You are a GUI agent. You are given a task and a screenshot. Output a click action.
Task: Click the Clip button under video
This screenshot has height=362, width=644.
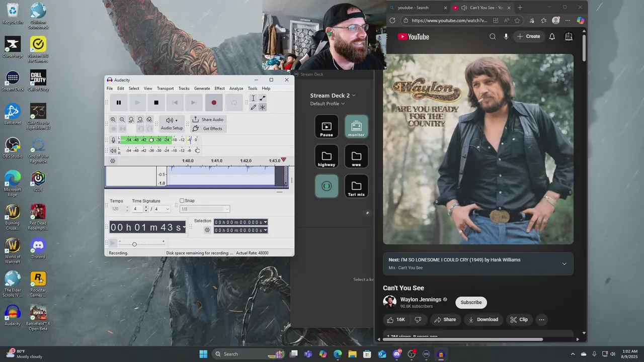pyautogui.click(x=519, y=320)
